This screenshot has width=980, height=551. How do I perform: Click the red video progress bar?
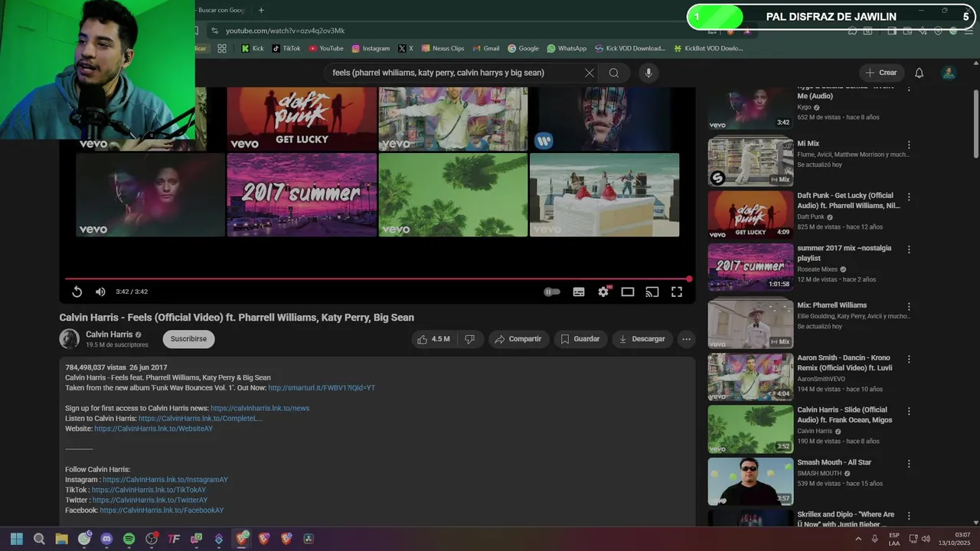tap(377, 279)
